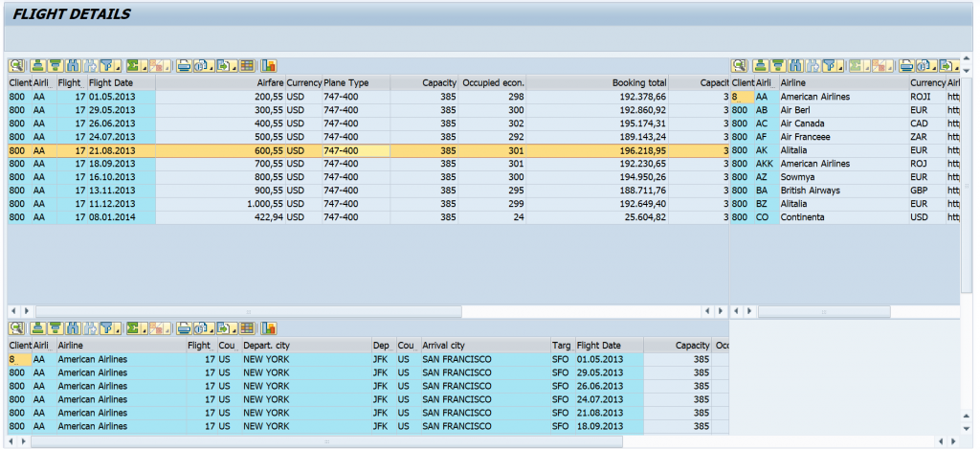980x450 pixels.
Task: Select the Depart. city column header
Action: 306,345
